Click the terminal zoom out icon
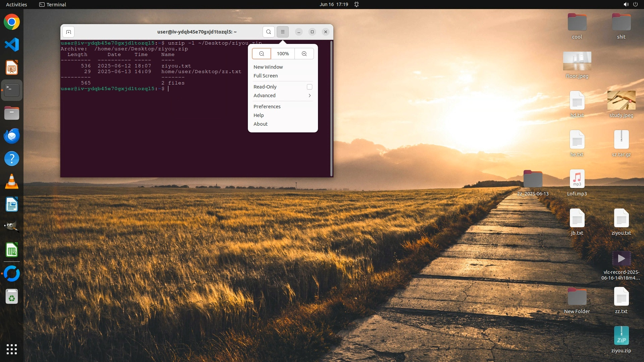 click(261, 54)
